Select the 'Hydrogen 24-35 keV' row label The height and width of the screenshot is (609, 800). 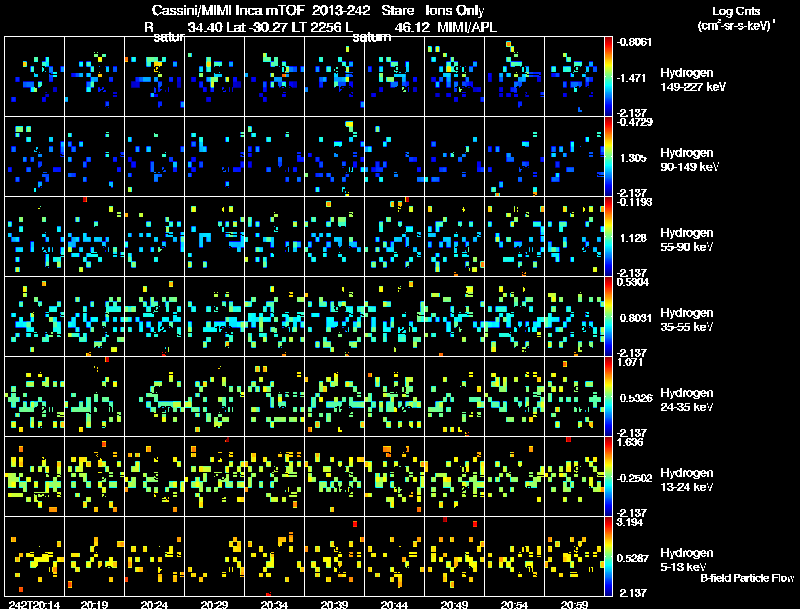(x=687, y=400)
